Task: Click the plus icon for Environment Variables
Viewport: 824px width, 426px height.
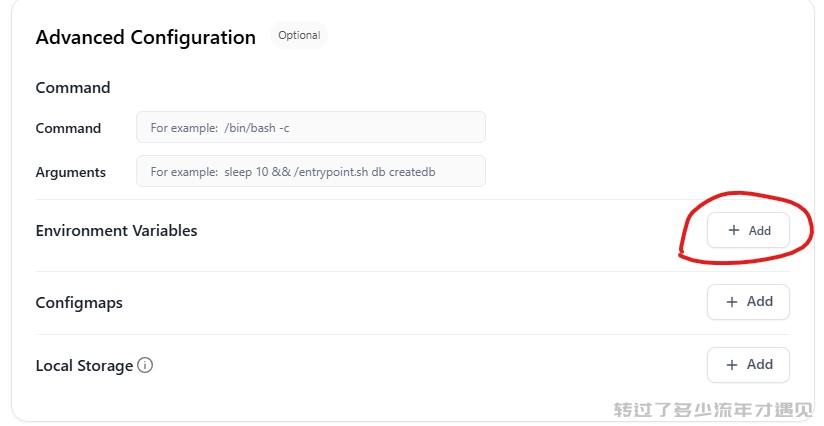Action: (734, 230)
